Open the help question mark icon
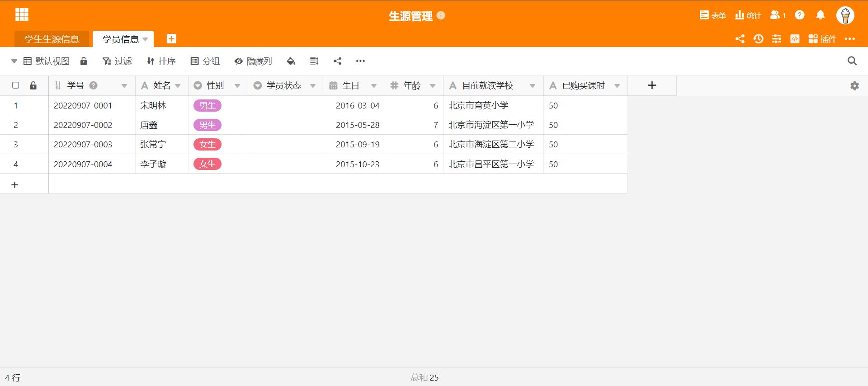This screenshot has width=868, height=386. 800,15
